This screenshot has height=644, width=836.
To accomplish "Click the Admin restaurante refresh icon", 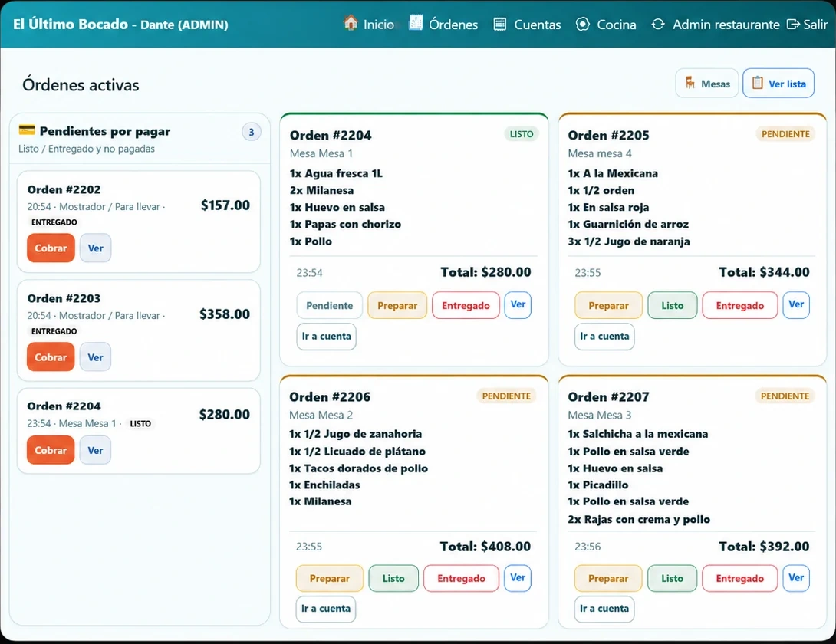I will pos(658,25).
